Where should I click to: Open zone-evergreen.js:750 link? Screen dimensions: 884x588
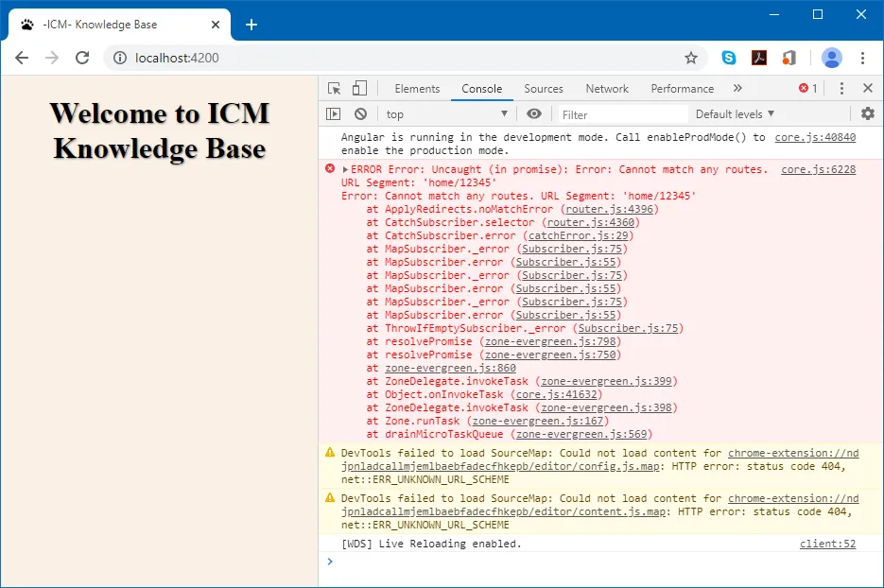[x=550, y=355]
